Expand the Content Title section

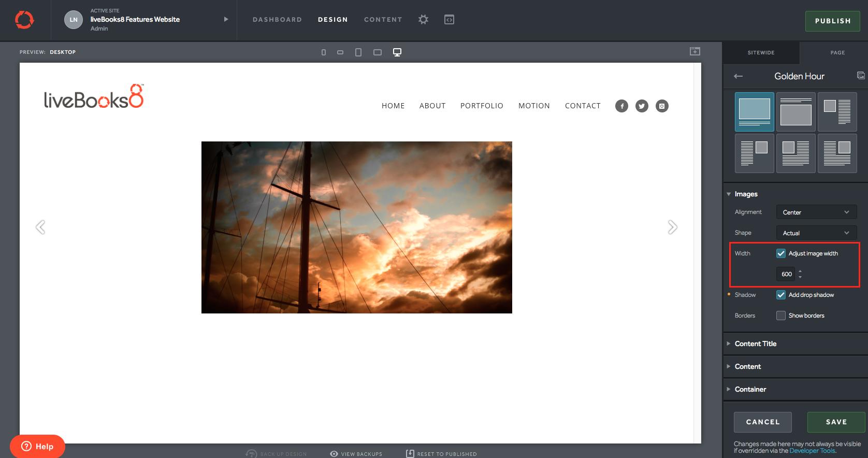click(755, 344)
